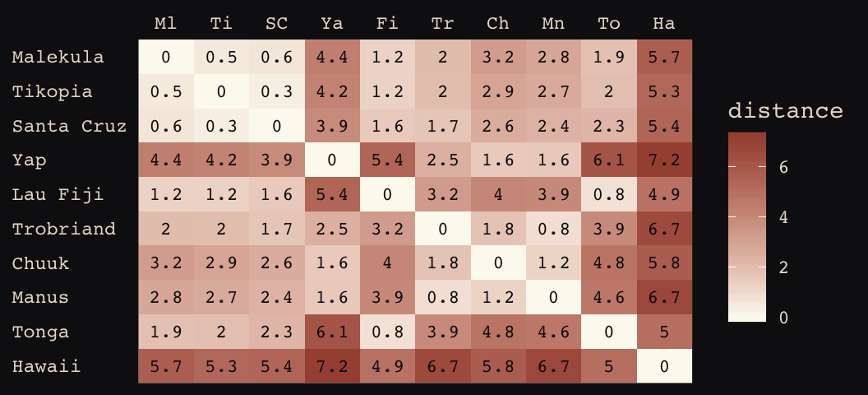Click the legend tick label 0
Viewport: 868px width, 395px height.
point(783,318)
